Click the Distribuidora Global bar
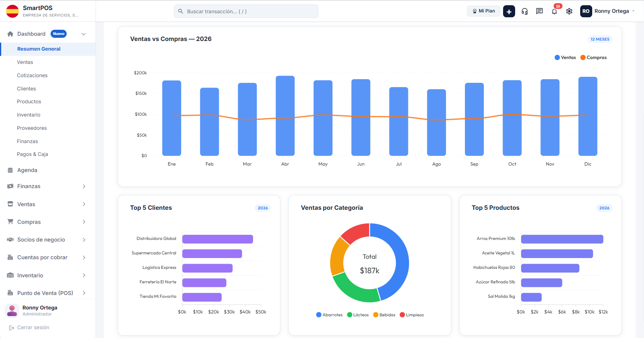 218,239
